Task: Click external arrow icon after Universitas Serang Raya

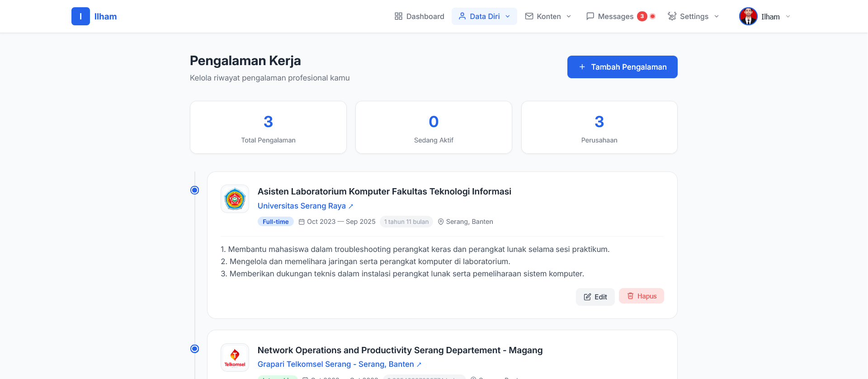Action: pos(351,206)
